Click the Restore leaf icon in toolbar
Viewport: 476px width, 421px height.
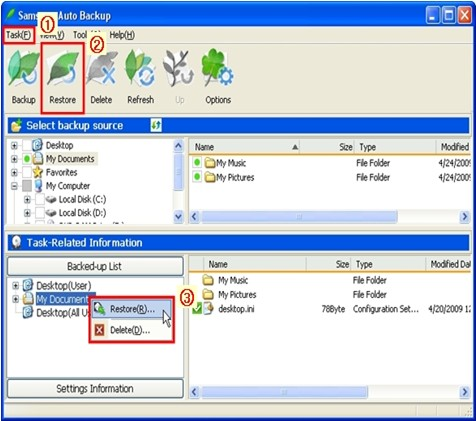pos(63,69)
